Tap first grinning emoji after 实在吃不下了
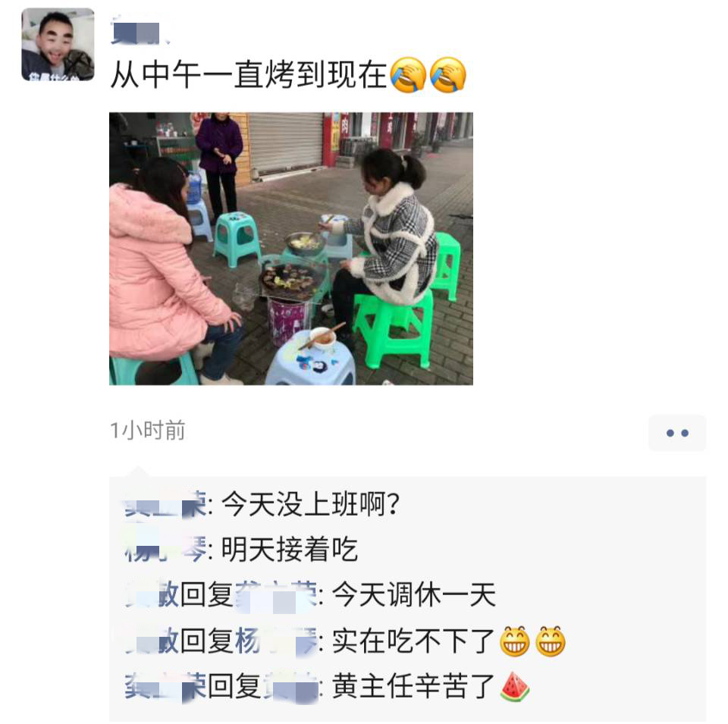Viewport: 728px width, 724px height. (514, 642)
